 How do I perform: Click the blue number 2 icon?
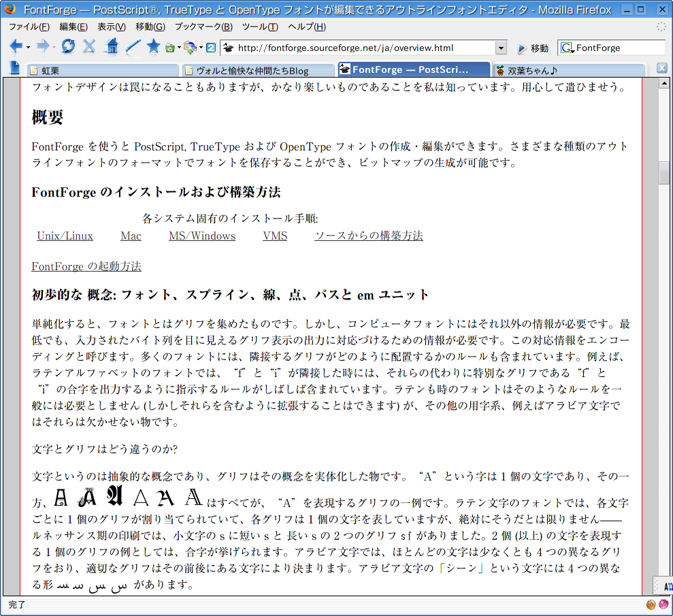pos(211,48)
